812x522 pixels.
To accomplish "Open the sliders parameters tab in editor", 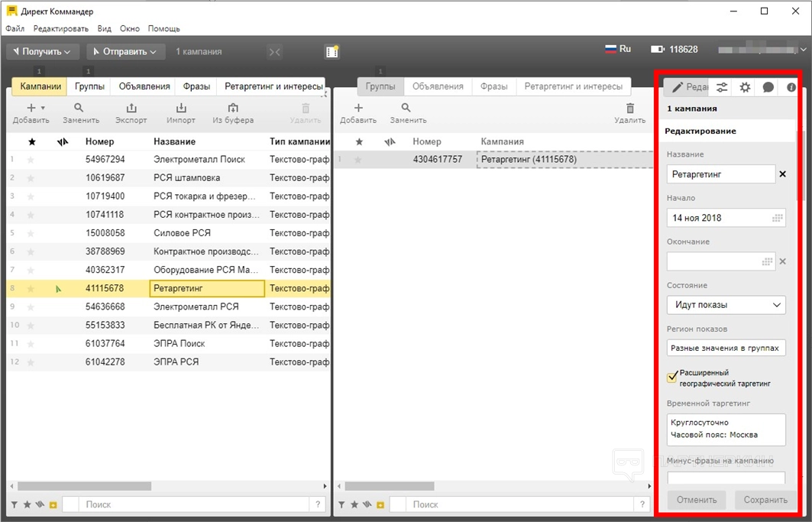I will point(722,87).
